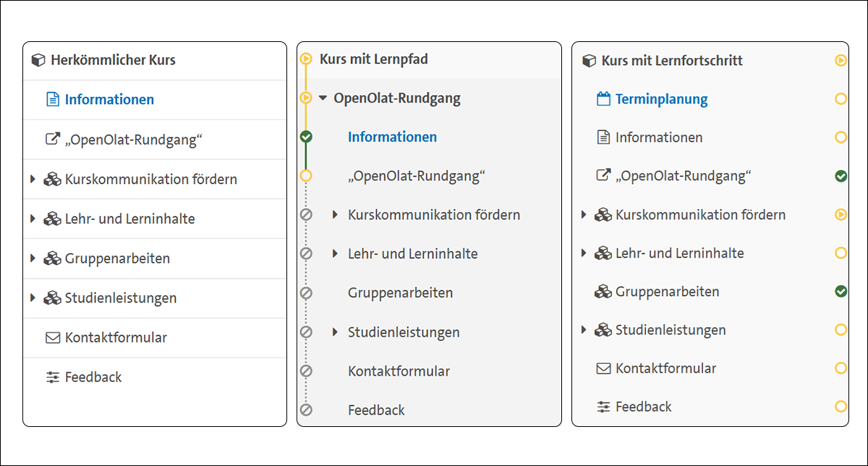Viewport: 868px width, 466px height.
Task: Click the envelope icon beside Kontaktformular in the left panel
Action: click(x=52, y=337)
